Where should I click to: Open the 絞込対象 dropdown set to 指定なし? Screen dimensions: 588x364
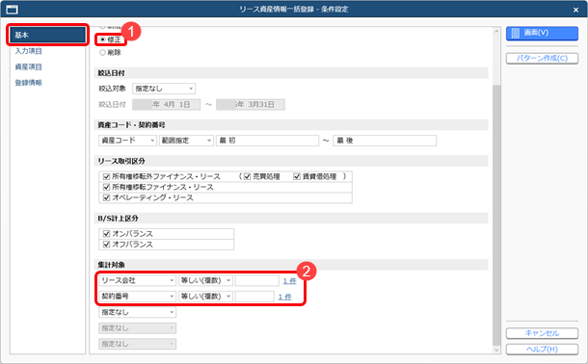tap(164, 89)
